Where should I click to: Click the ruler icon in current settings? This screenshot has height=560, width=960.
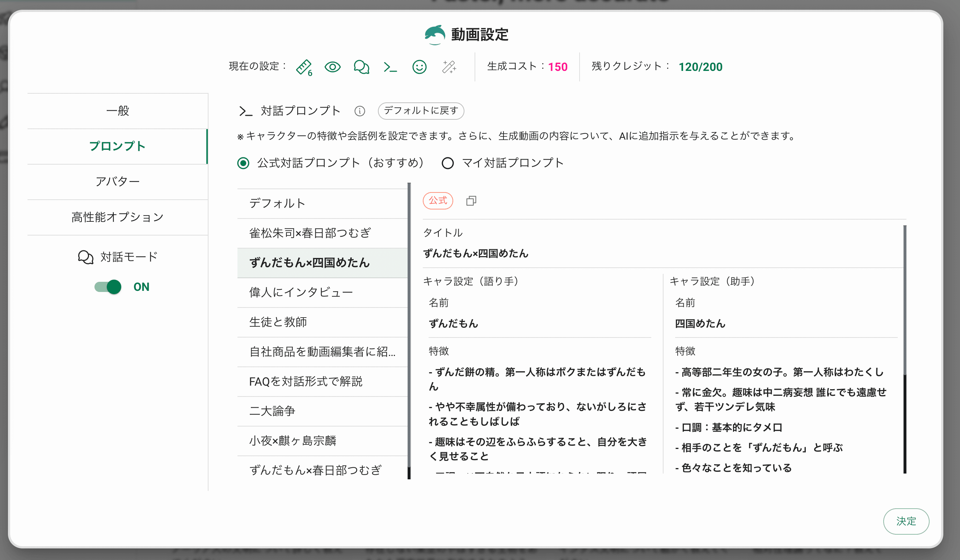coord(304,67)
